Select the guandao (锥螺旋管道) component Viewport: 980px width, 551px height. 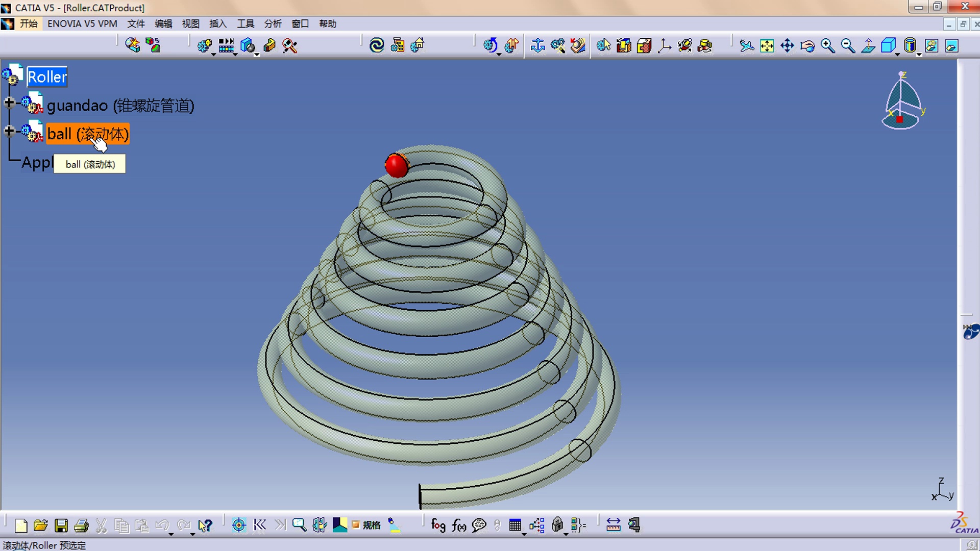(x=121, y=106)
